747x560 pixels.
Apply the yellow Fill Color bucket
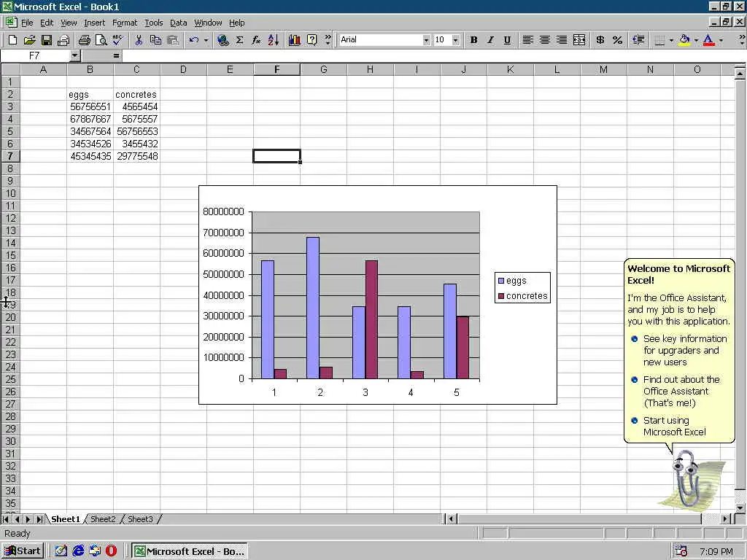684,40
